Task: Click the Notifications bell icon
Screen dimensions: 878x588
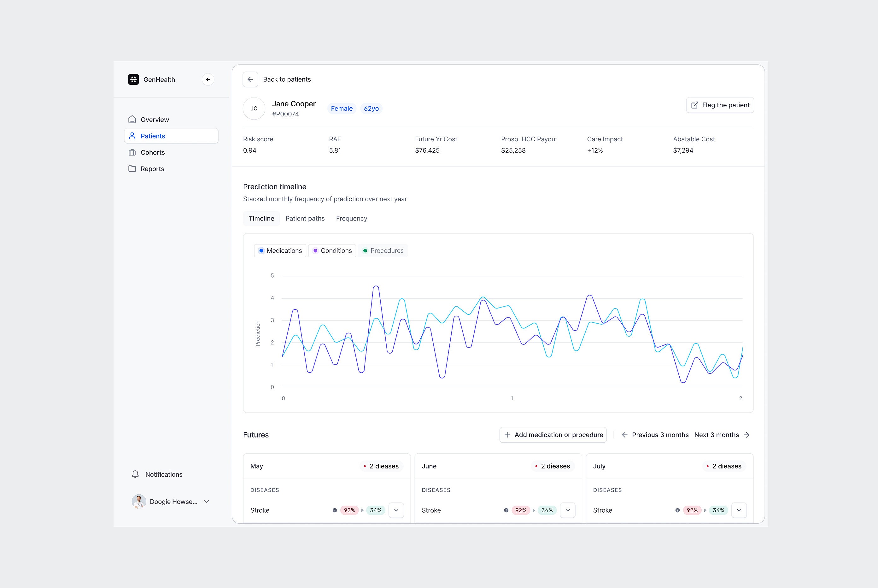Action: tap(135, 474)
